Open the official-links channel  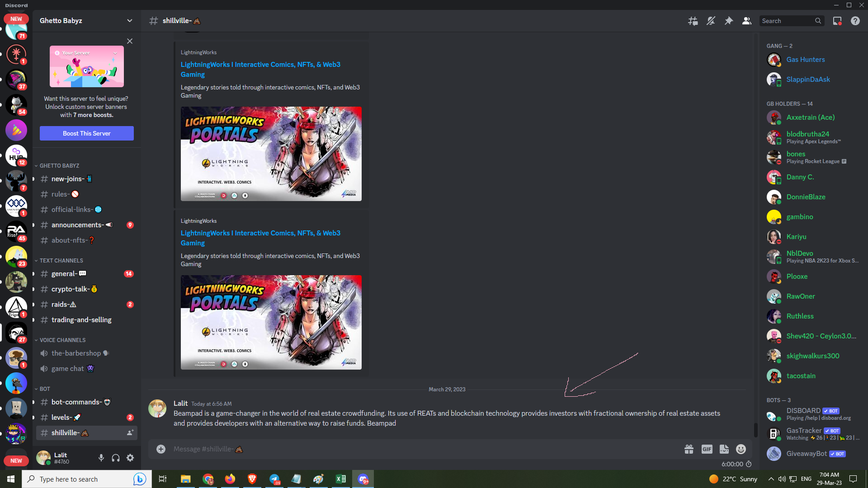coord(87,210)
